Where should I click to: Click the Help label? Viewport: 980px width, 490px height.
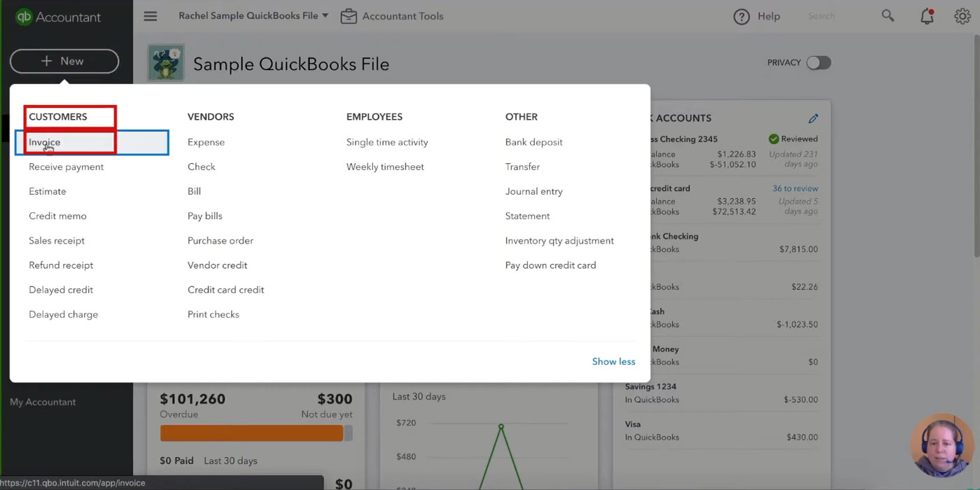click(769, 16)
